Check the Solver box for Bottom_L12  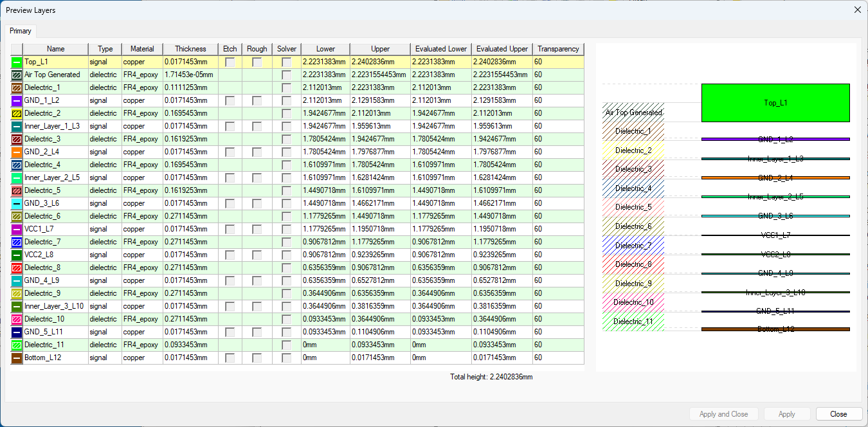click(x=286, y=358)
